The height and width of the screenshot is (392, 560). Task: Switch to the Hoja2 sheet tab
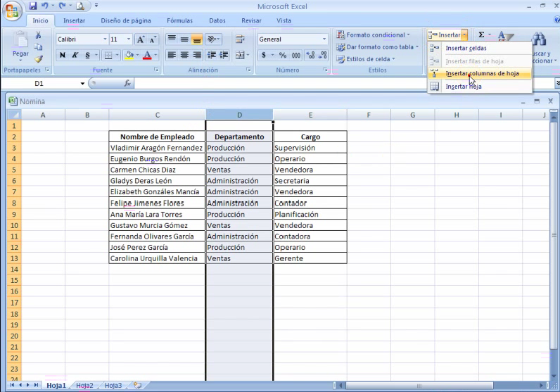85,386
